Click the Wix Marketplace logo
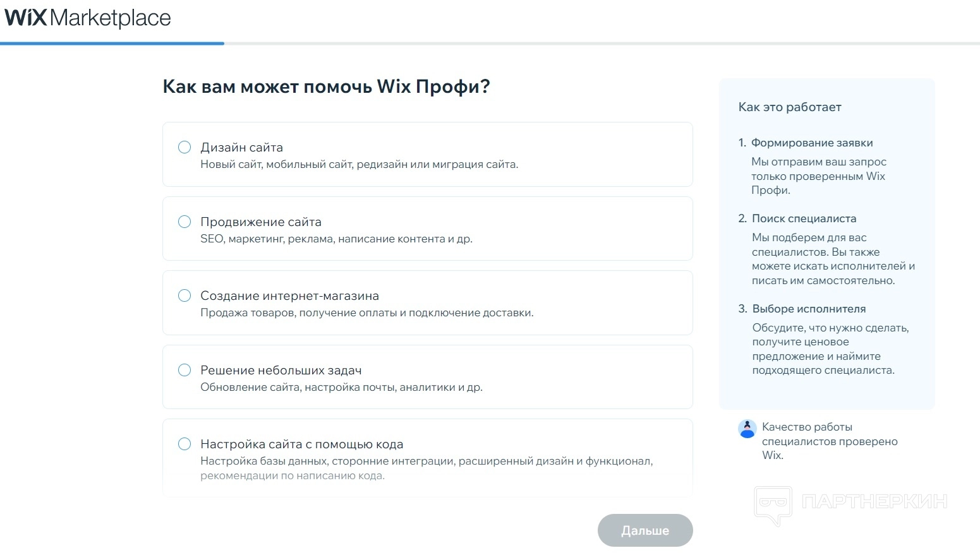This screenshot has height=560, width=980. (88, 18)
